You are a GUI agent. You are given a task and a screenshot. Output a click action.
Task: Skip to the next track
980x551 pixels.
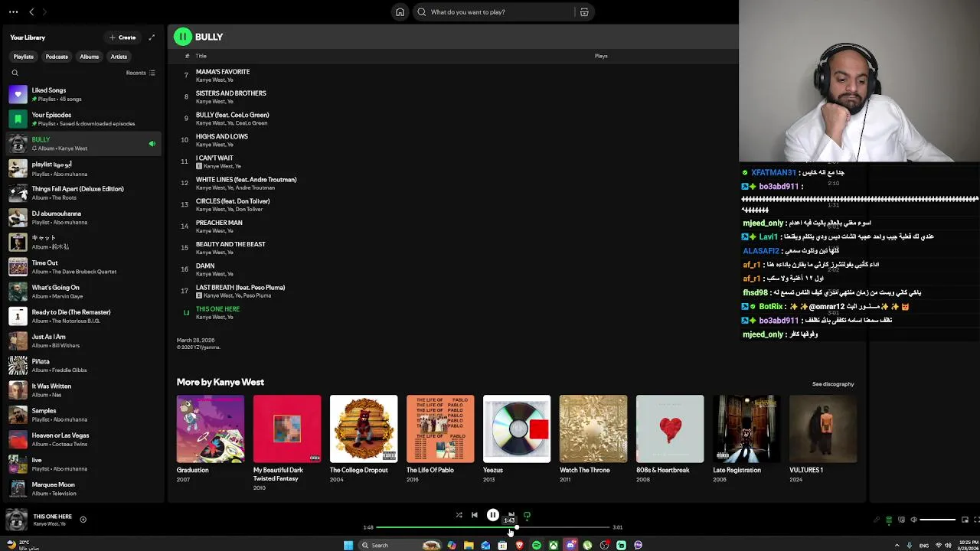pyautogui.click(x=511, y=515)
